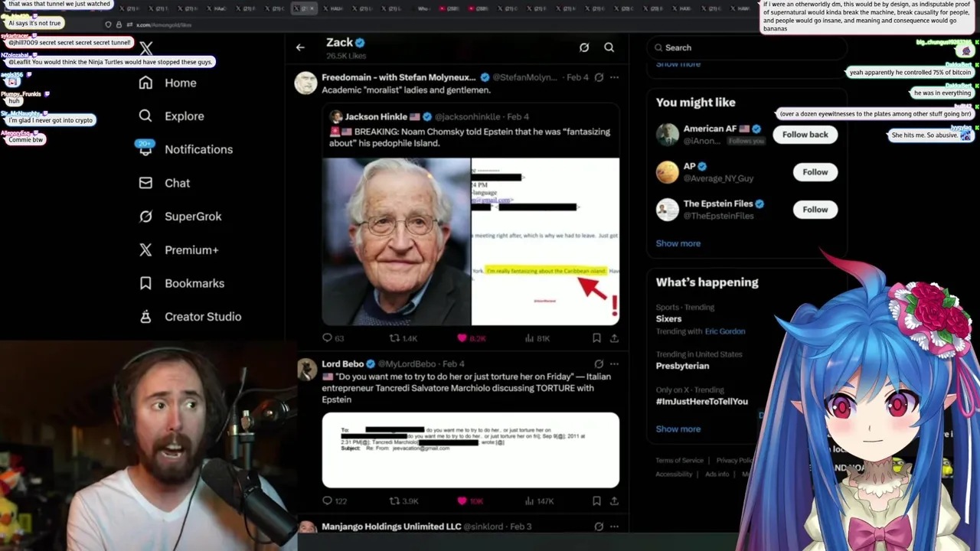The width and height of the screenshot is (980, 551).
Task: Open Notifications in the sidebar
Action: pyautogui.click(x=185, y=149)
